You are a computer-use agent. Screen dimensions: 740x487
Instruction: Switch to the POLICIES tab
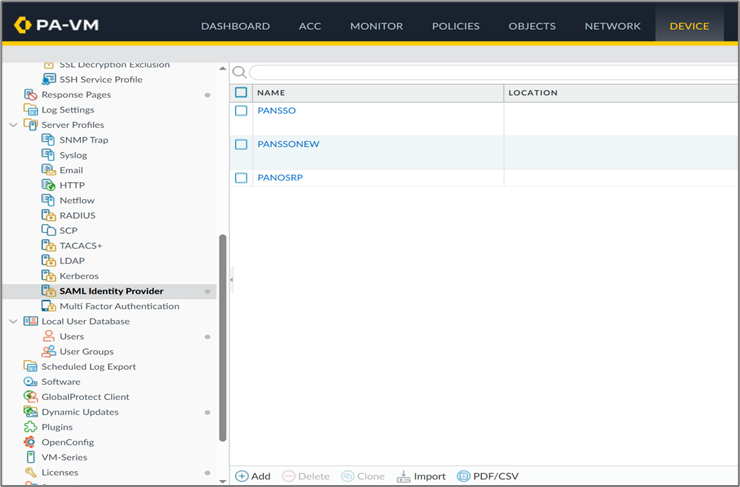pyautogui.click(x=455, y=26)
